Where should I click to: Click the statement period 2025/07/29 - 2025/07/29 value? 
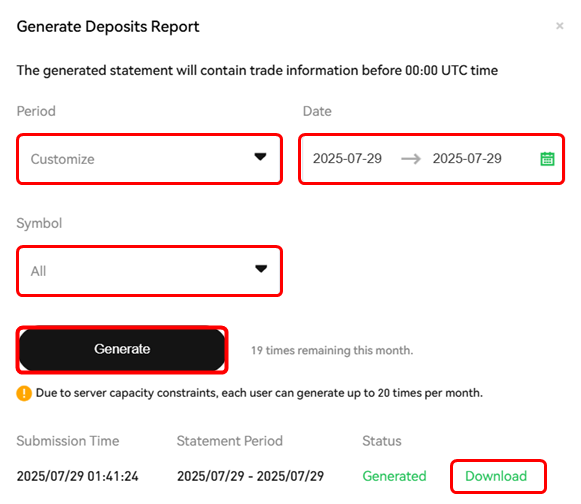coord(250,476)
